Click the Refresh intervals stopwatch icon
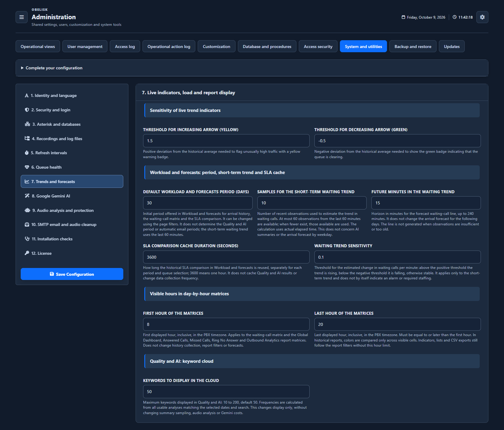 (x=27, y=153)
